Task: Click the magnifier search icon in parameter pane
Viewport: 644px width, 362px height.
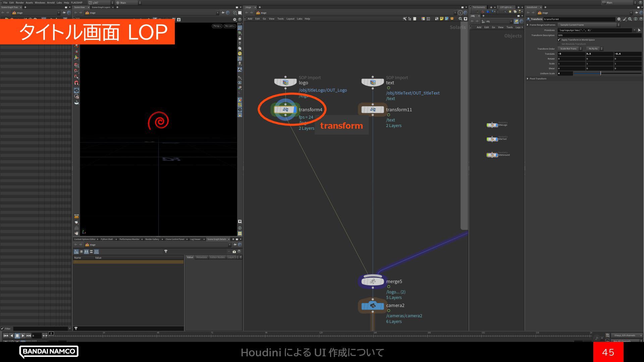Action: (630, 19)
